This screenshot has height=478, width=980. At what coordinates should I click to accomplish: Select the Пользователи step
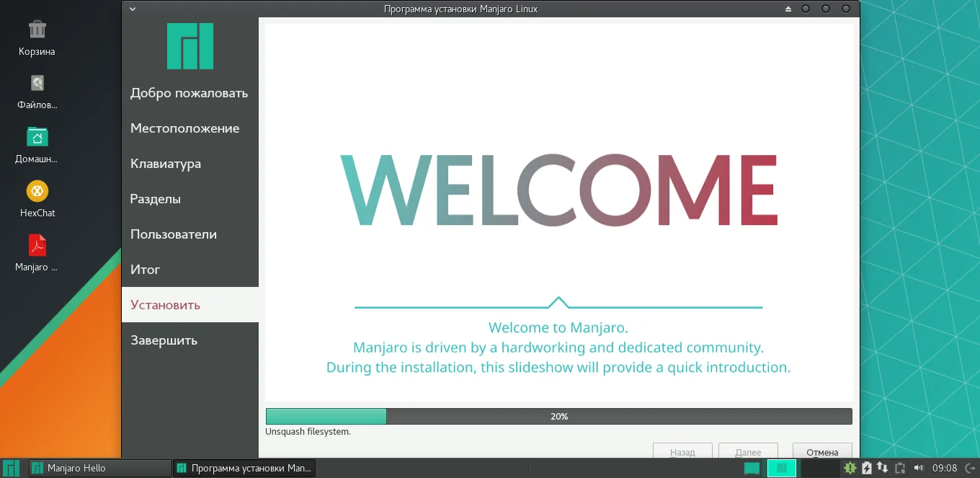[x=190, y=234]
